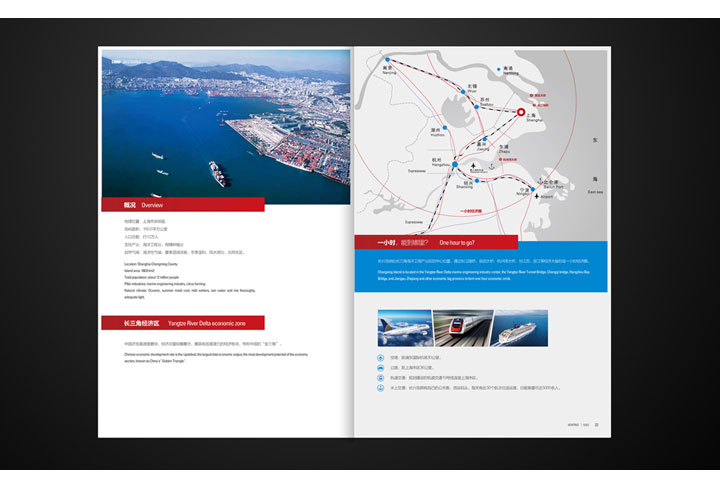The image size is (720, 490).
Task: Open the cruise ship photo thumbnail
Action: click(x=519, y=328)
